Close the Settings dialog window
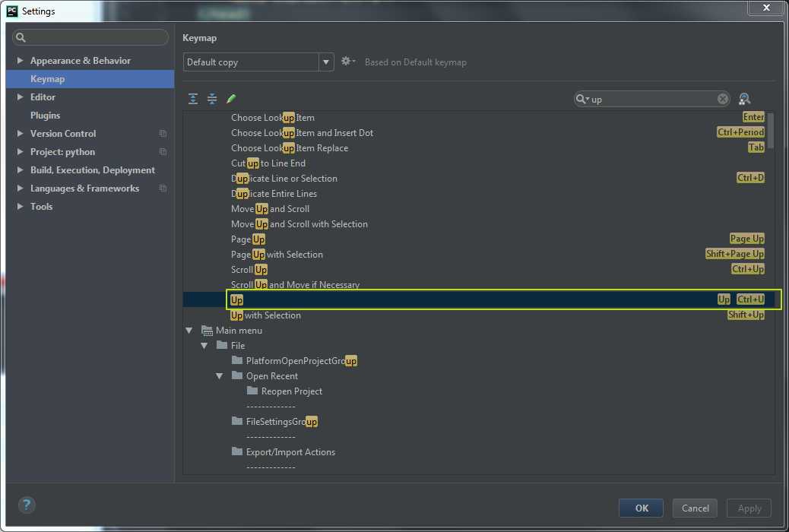The height and width of the screenshot is (532, 789). click(x=766, y=8)
